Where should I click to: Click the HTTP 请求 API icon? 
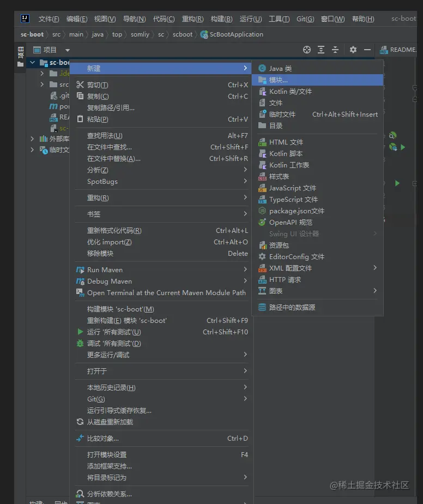(262, 279)
